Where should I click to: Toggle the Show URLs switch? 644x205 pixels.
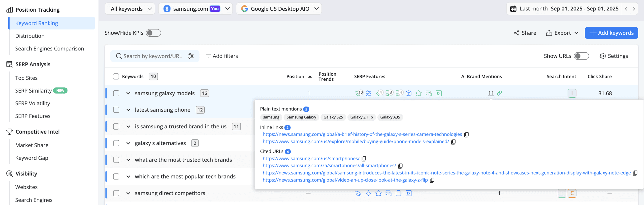581,56
